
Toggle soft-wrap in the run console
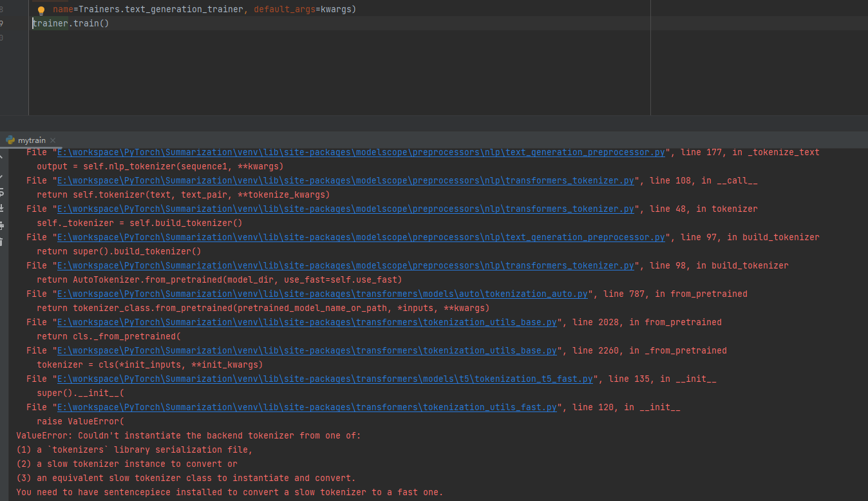[x=1, y=192]
